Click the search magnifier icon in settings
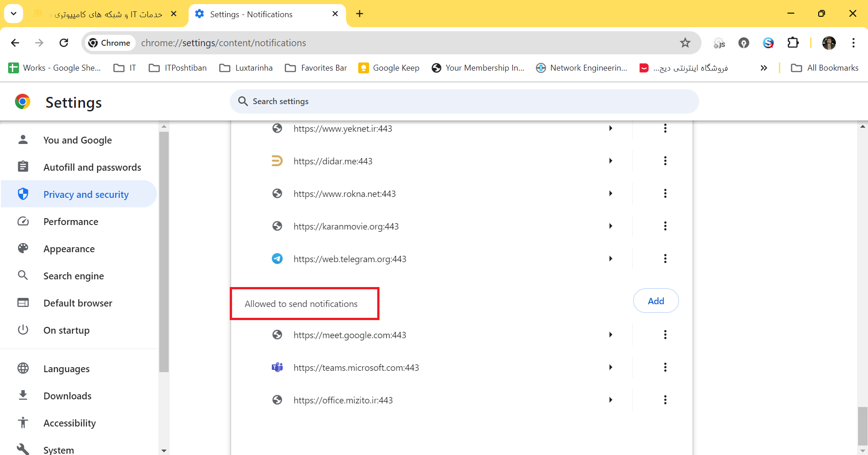 coord(243,101)
